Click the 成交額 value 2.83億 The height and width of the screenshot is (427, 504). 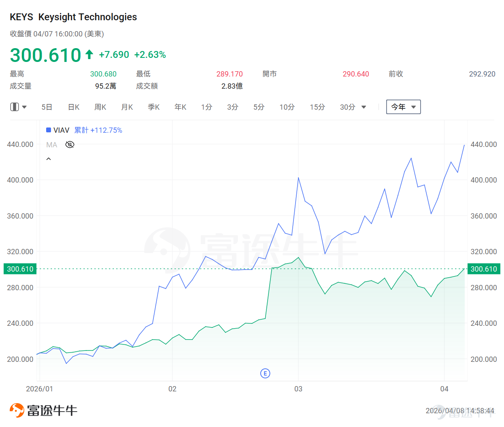click(x=232, y=86)
